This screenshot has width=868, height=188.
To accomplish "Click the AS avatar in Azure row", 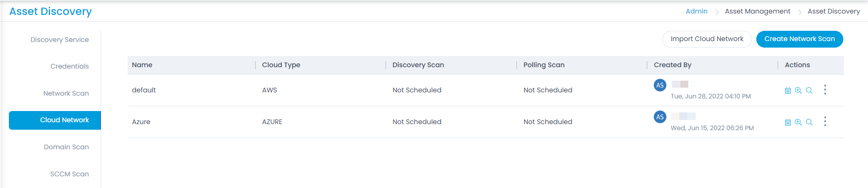I will (x=660, y=117).
